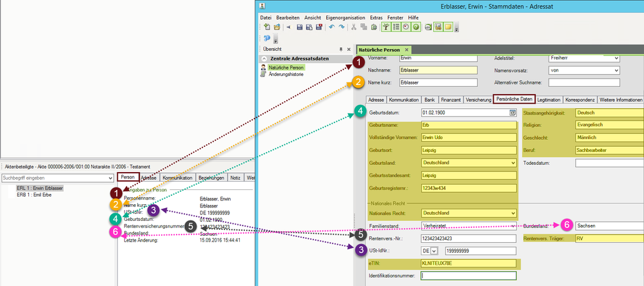
Task: Open second toolbar overflow options arrow
Action: [x=276, y=39]
